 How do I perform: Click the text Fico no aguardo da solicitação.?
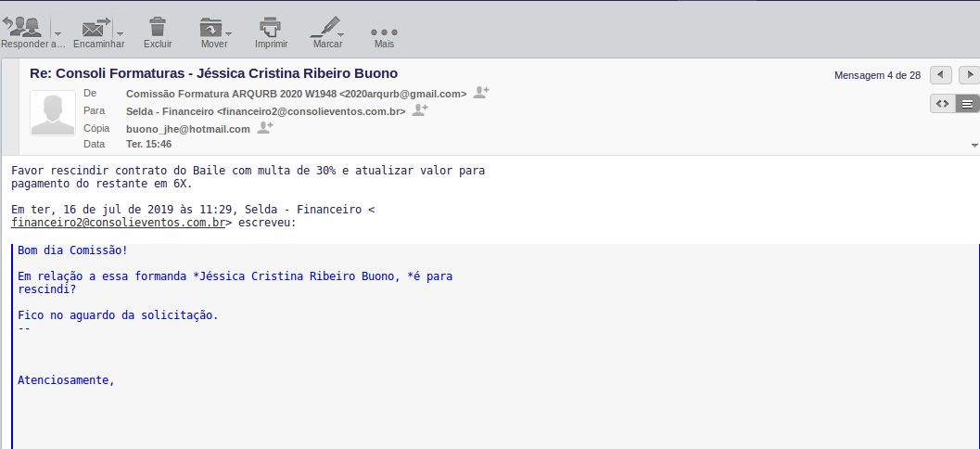(118, 315)
